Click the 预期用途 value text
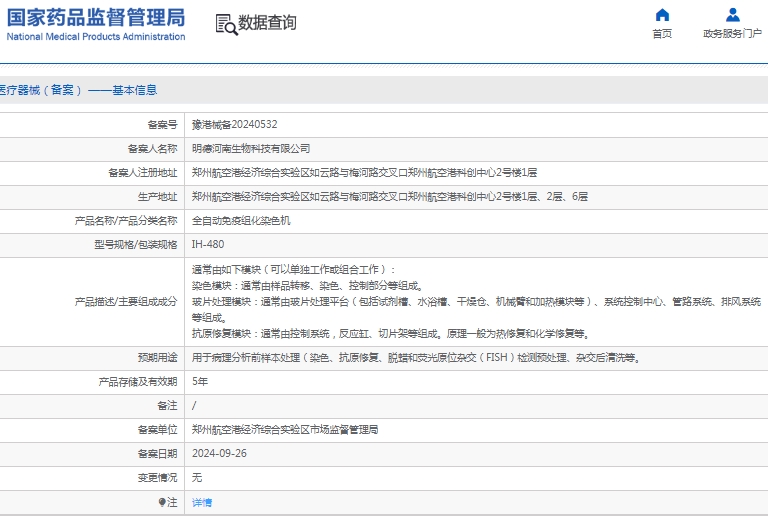768x516 pixels. coord(417,358)
